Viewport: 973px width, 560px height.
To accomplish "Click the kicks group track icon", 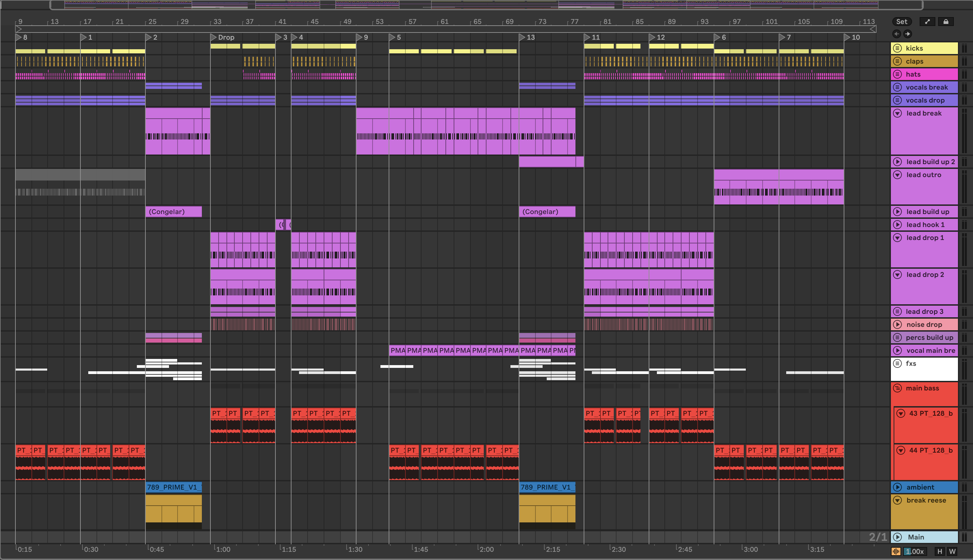I will coord(897,48).
